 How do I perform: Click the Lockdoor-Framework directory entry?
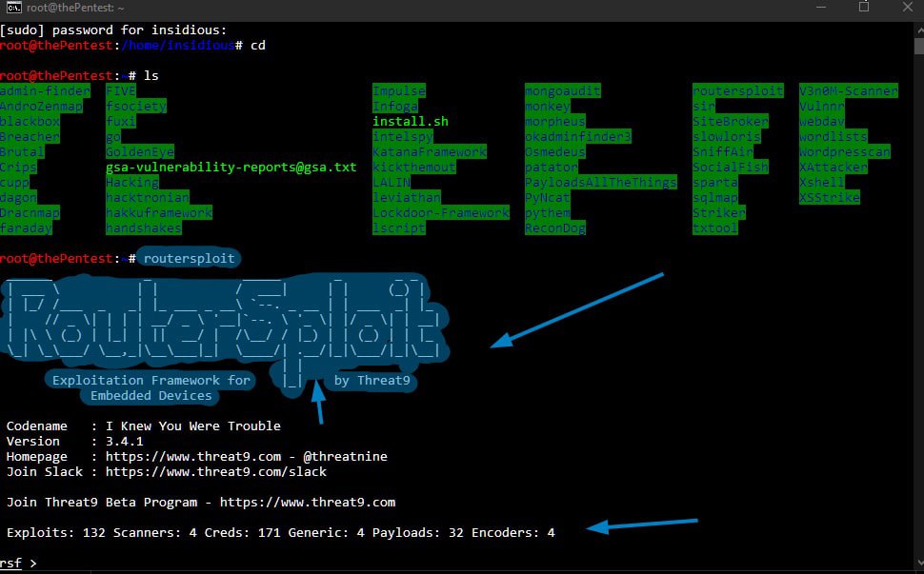441,213
